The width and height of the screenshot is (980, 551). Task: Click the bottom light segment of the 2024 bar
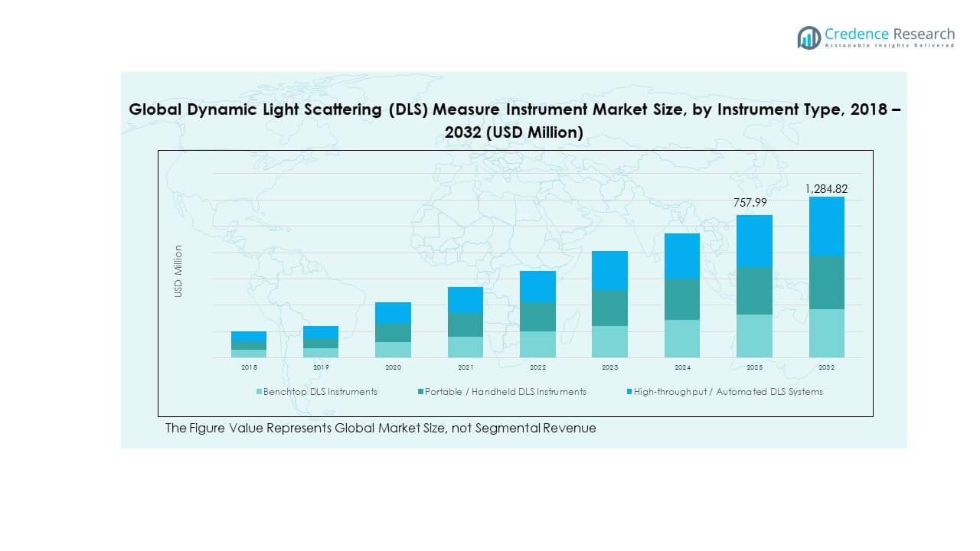click(682, 338)
